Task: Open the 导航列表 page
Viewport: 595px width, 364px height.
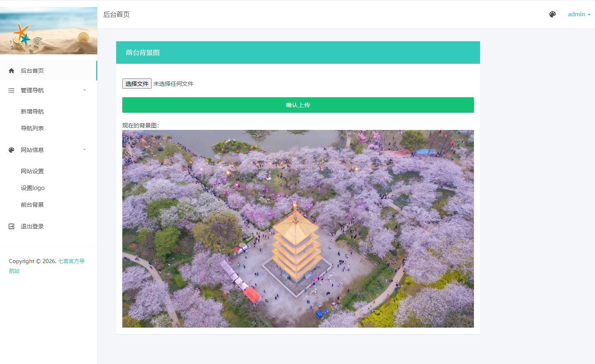Action: click(32, 128)
